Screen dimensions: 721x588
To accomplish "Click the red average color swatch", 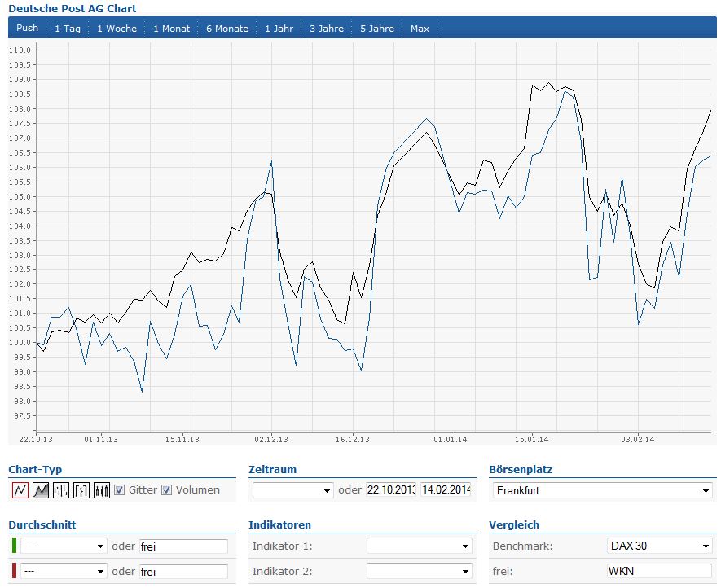I will pyautogui.click(x=14, y=571).
